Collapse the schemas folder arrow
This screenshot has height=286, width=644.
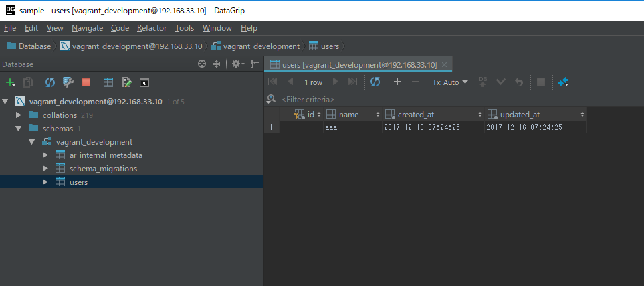[x=19, y=129]
